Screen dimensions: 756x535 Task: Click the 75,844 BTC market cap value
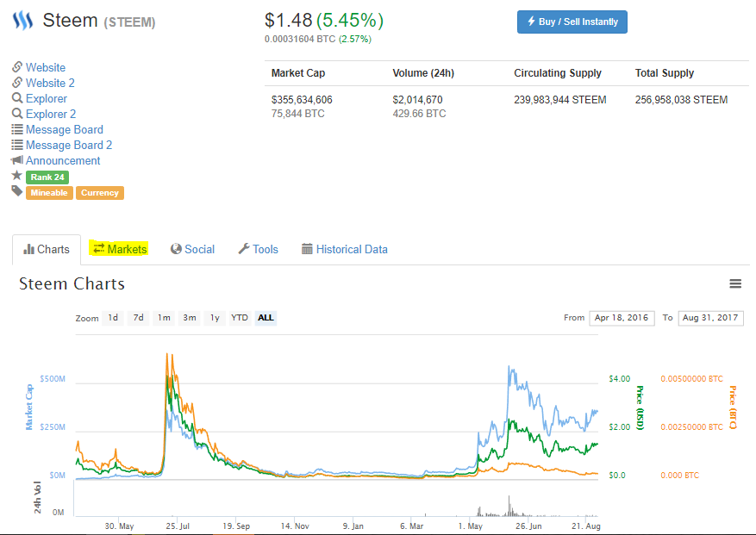298,114
